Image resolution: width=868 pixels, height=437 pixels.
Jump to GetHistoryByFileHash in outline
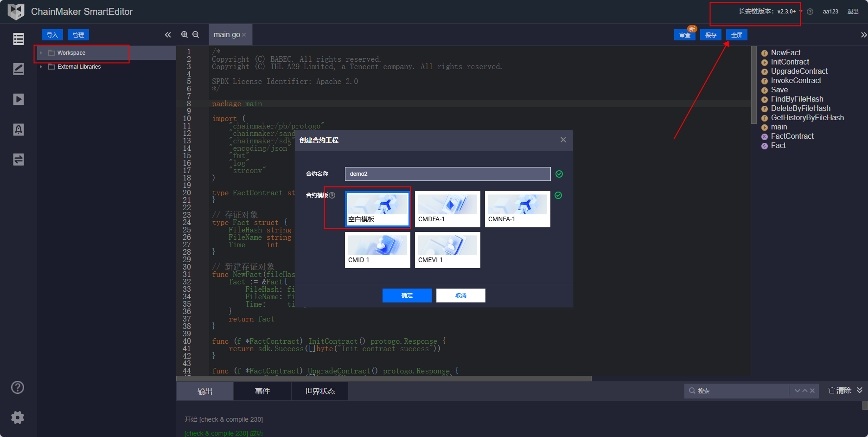click(807, 118)
